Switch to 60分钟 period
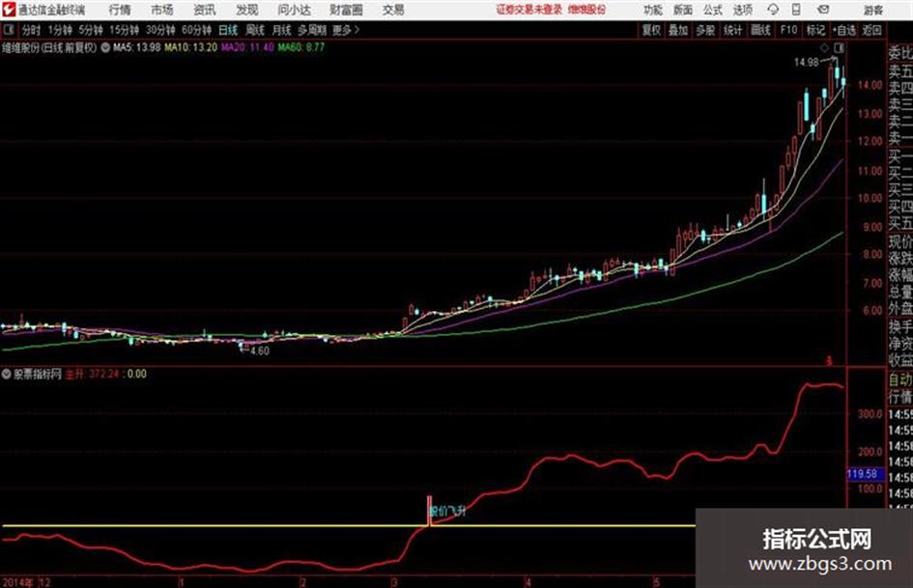The width and height of the screenshot is (913, 588). (x=196, y=30)
